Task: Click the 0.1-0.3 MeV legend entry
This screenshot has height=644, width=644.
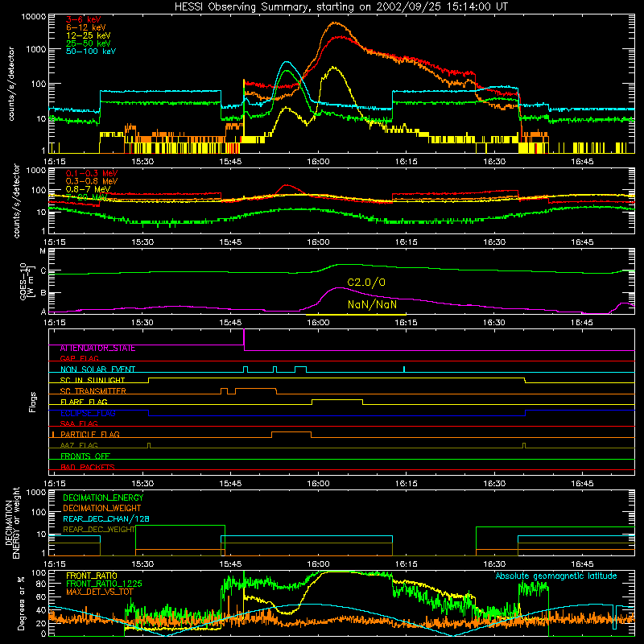Action: click(92, 173)
